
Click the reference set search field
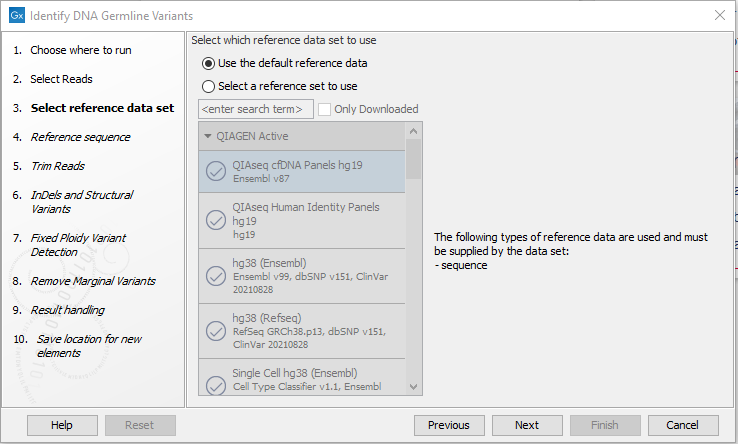(256, 109)
